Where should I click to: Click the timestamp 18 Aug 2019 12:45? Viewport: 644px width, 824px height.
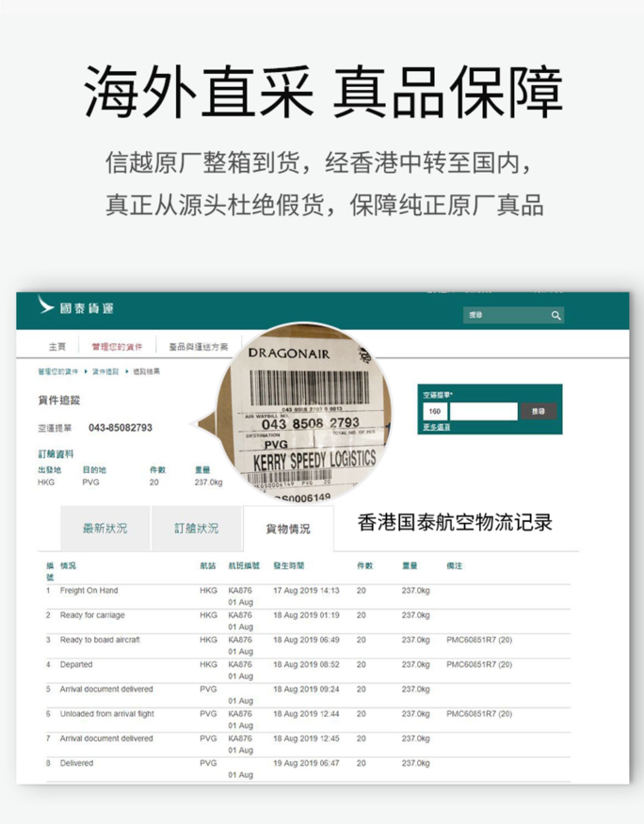coord(306,739)
